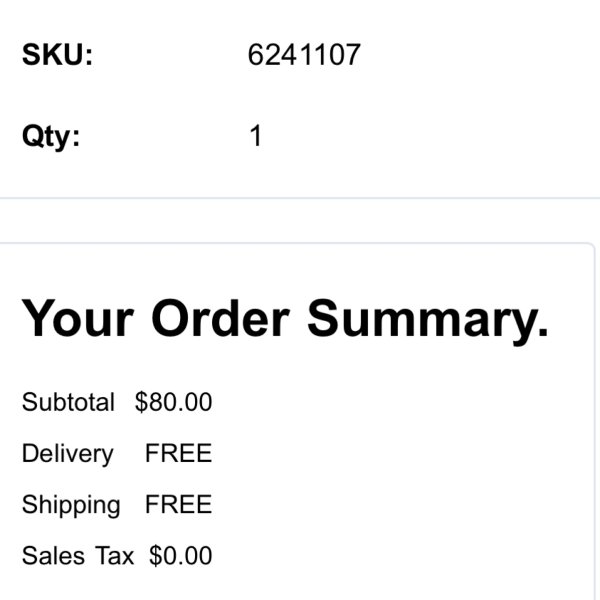Viewport: 600px width, 600px height.
Task: Click the Order Summary card top border
Action: point(295,243)
